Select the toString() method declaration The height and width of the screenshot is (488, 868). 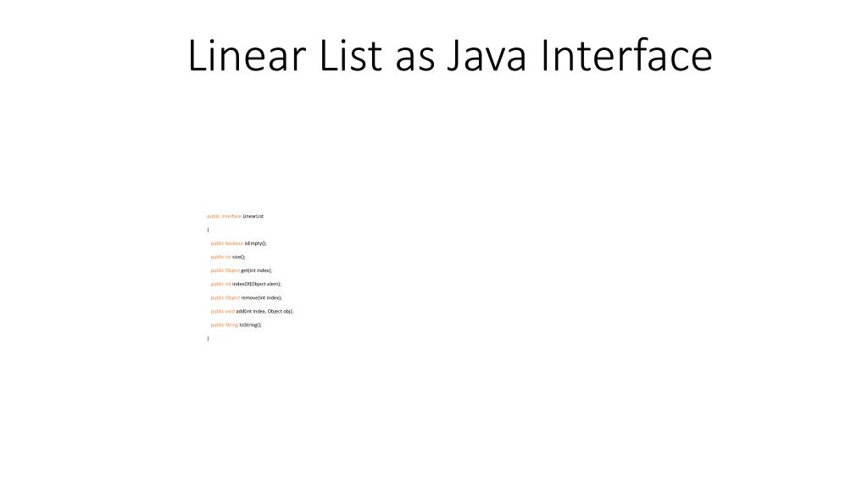coord(236,324)
